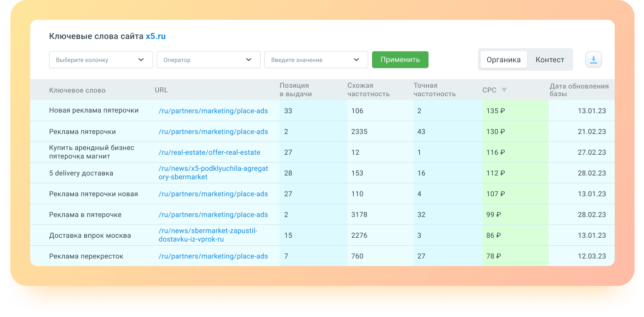Click the CPC value '99 ₽'
This screenshot has width=644, height=317.
point(494,215)
